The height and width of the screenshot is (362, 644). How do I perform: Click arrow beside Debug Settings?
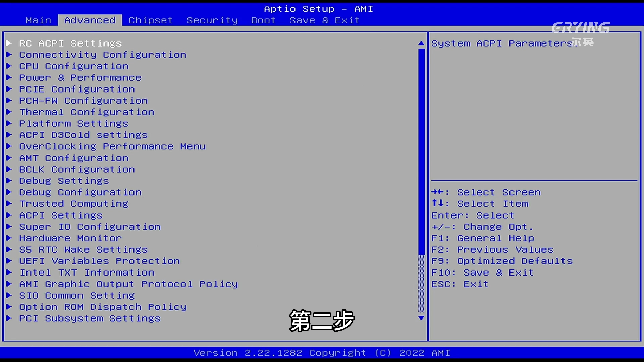point(9,180)
